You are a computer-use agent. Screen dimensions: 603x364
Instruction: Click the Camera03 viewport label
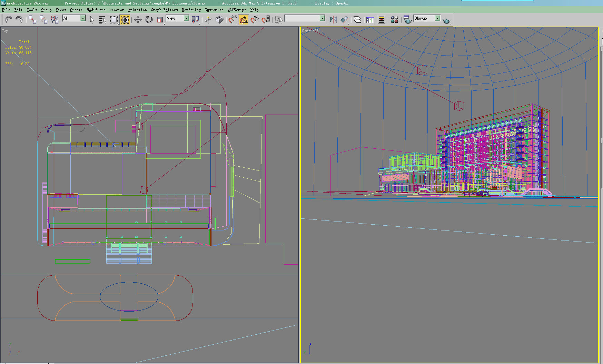point(310,31)
